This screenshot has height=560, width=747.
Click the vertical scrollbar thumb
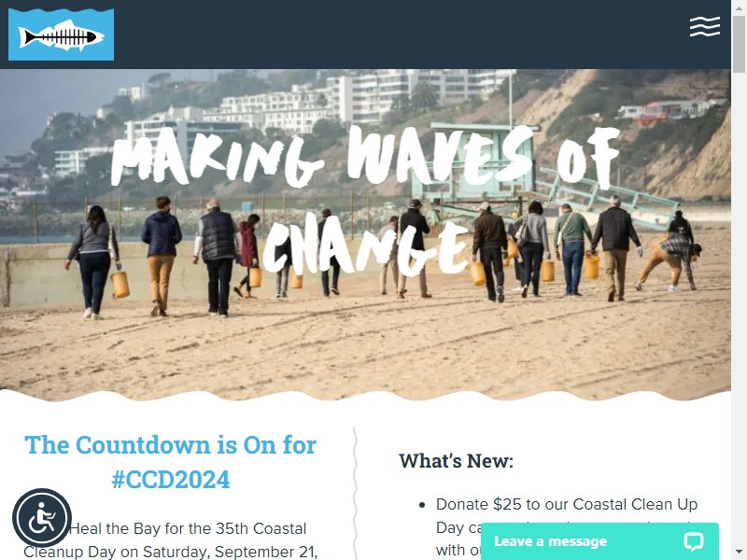coord(739,44)
